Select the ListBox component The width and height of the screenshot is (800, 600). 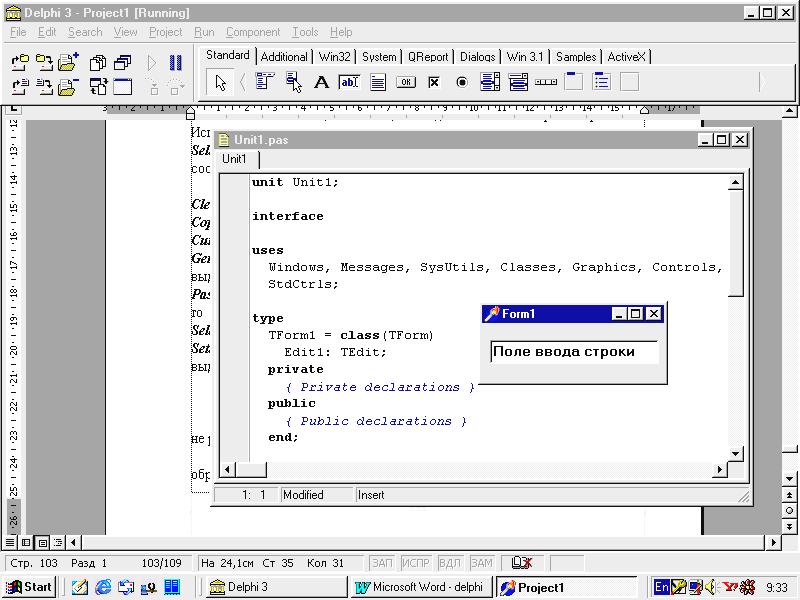pos(490,82)
